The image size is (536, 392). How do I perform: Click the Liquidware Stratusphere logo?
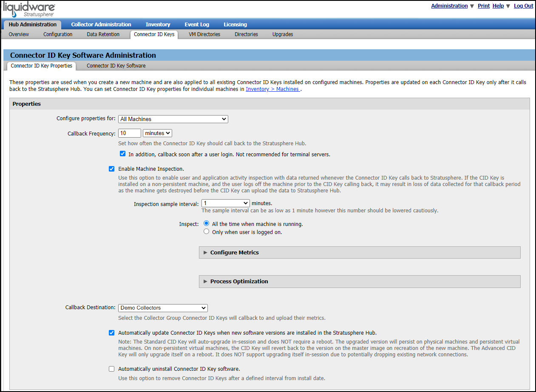coord(29,9)
